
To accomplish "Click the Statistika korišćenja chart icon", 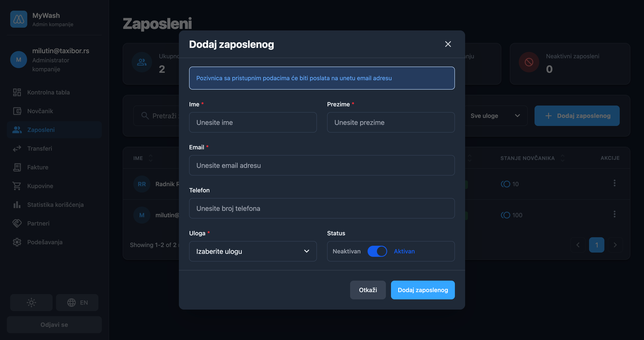I will pyautogui.click(x=17, y=205).
